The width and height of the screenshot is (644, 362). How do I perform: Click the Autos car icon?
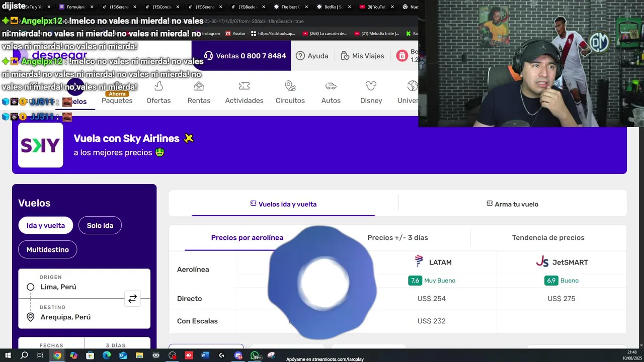point(331,86)
